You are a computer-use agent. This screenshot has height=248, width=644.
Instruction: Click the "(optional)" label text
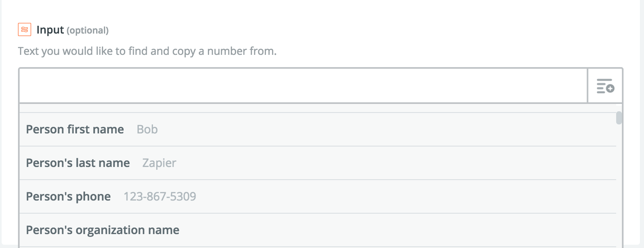(88, 30)
